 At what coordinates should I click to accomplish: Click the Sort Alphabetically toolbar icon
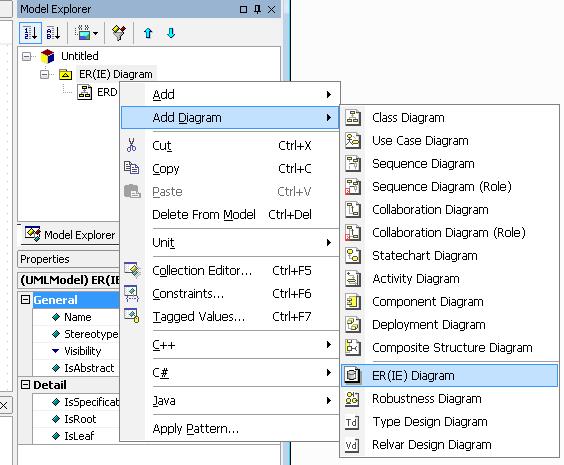[x=53, y=33]
